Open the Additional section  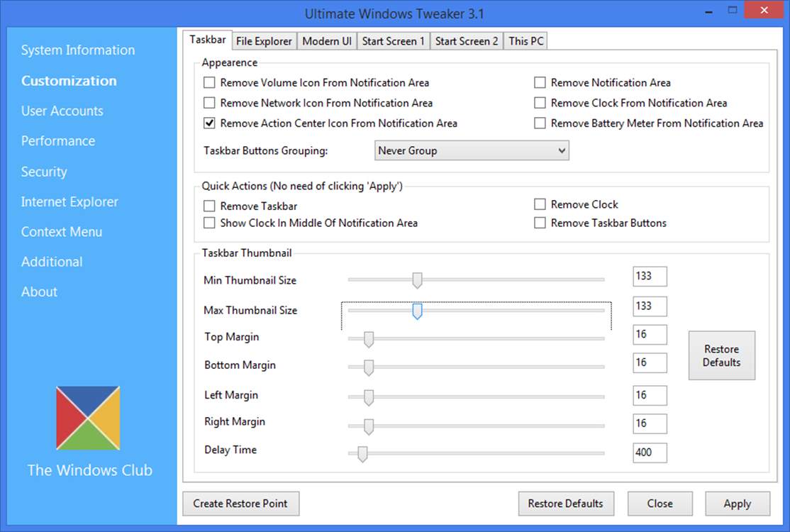coord(52,262)
